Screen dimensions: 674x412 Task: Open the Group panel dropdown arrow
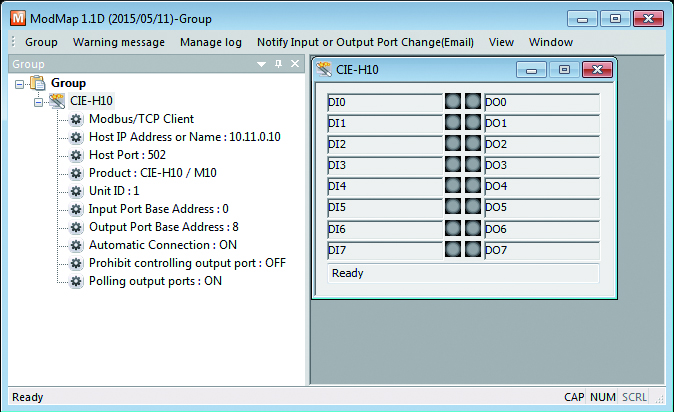point(261,65)
